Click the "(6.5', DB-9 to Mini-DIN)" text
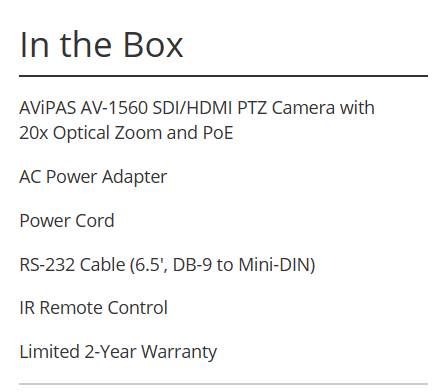The image size is (445, 392). [x=222, y=265]
